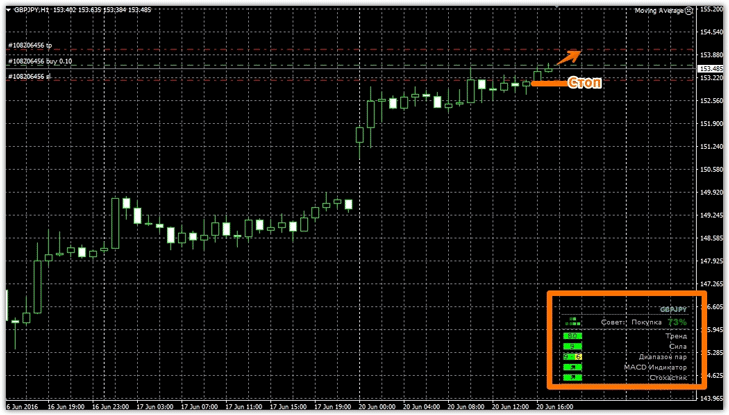Click the Диапазон пар signal box
The width and height of the screenshot is (729, 415).
click(573, 357)
